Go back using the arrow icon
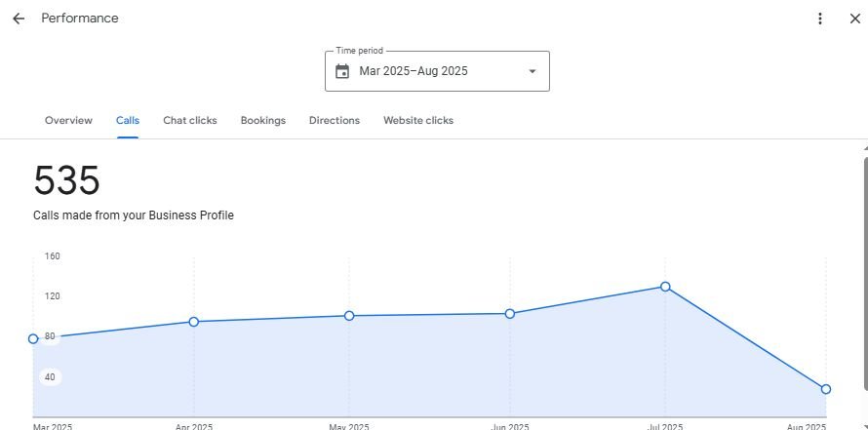The height and width of the screenshot is (430, 868). tap(19, 19)
